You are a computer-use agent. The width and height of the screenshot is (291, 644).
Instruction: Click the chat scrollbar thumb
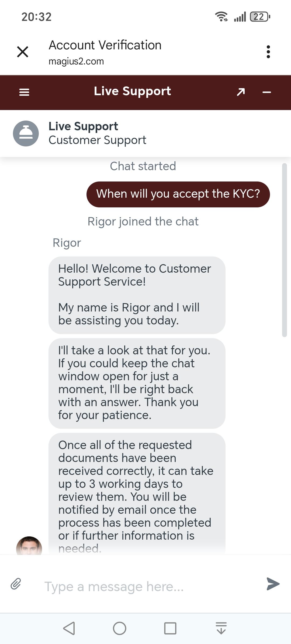[x=285, y=250]
